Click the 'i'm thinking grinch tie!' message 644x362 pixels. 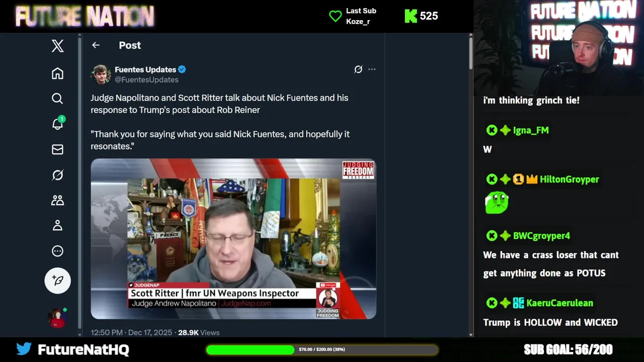pyautogui.click(x=531, y=100)
